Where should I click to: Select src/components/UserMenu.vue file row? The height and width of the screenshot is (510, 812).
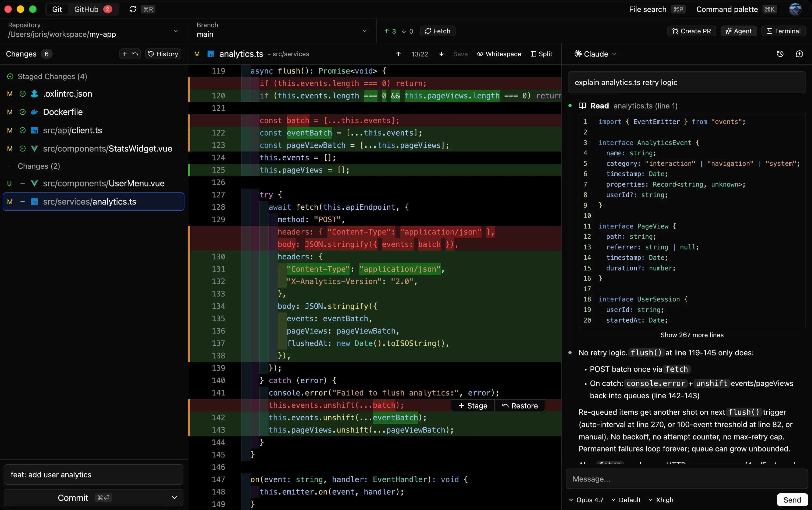(x=94, y=183)
